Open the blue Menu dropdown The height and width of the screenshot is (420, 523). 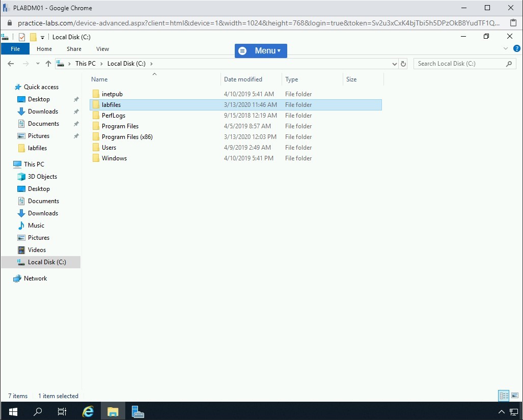point(261,50)
